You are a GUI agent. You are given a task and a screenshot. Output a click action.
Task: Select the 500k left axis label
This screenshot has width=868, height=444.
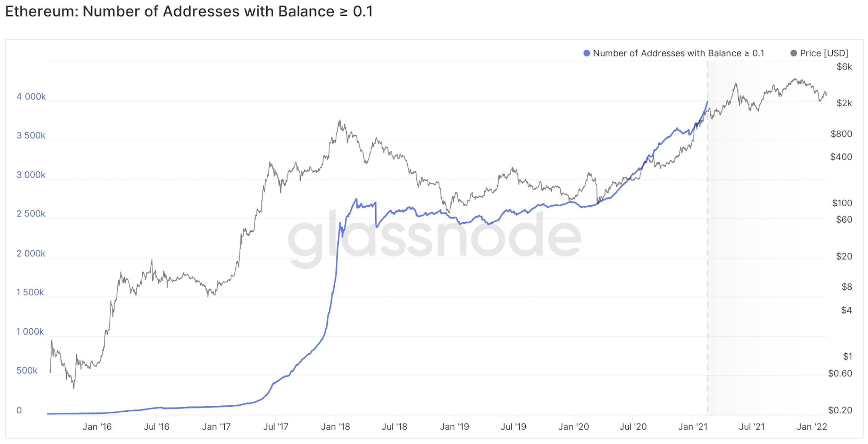pyautogui.click(x=27, y=370)
